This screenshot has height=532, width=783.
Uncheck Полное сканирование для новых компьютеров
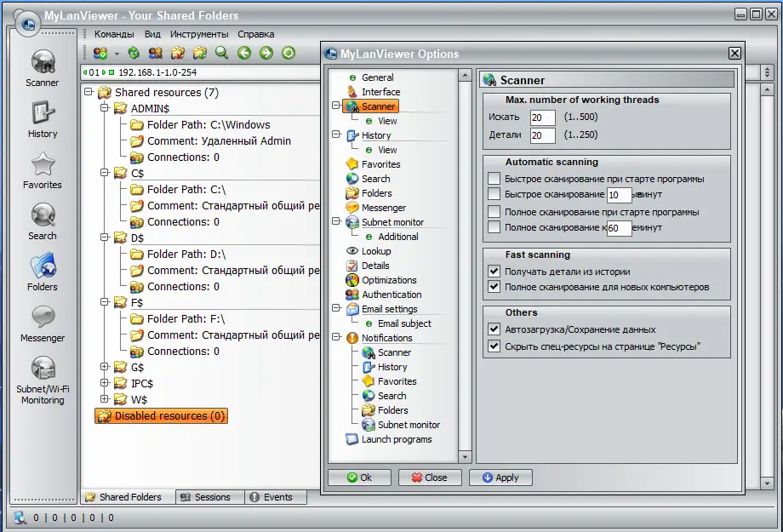(x=494, y=287)
